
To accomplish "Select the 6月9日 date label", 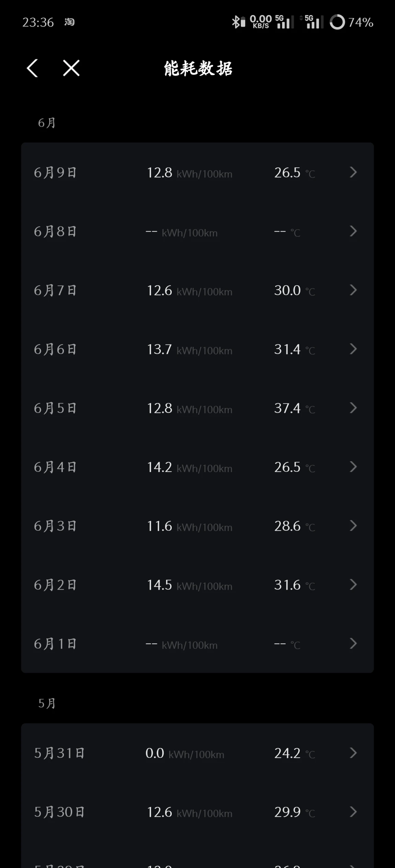I will [x=55, y=173].
